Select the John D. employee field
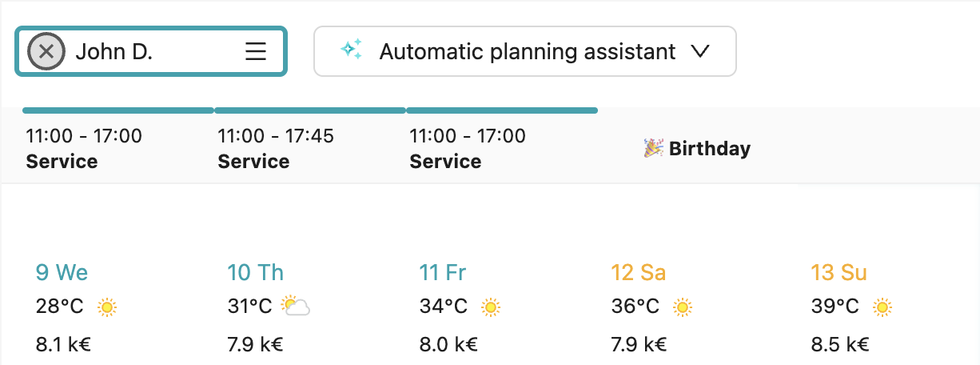980x365 pixels. coord(152,52)
